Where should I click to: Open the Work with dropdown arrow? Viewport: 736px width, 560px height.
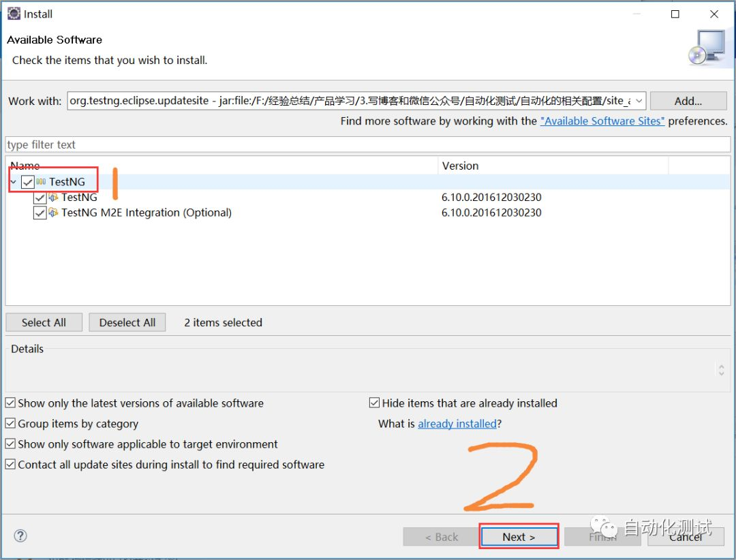[x=639, y=101]
